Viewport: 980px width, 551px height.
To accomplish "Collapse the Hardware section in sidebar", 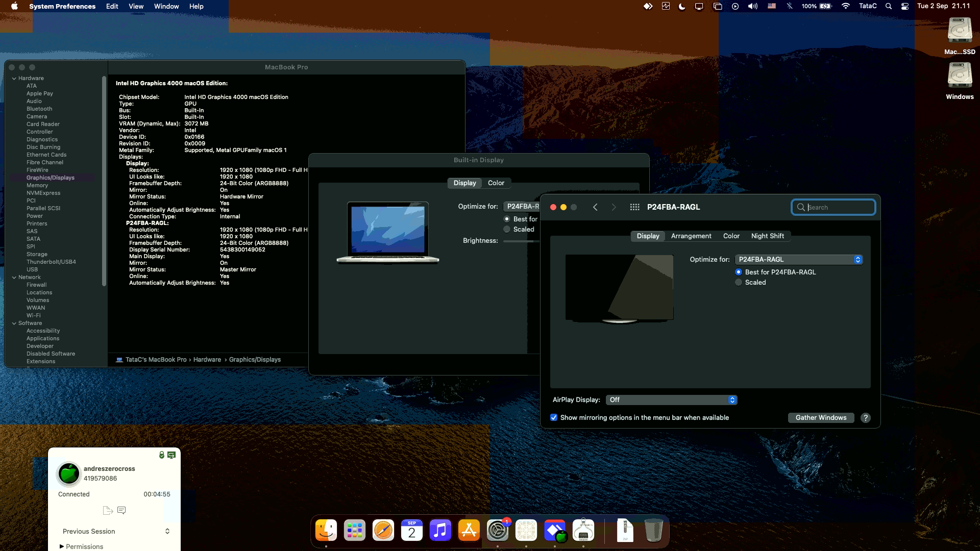I will pos(14,79).
